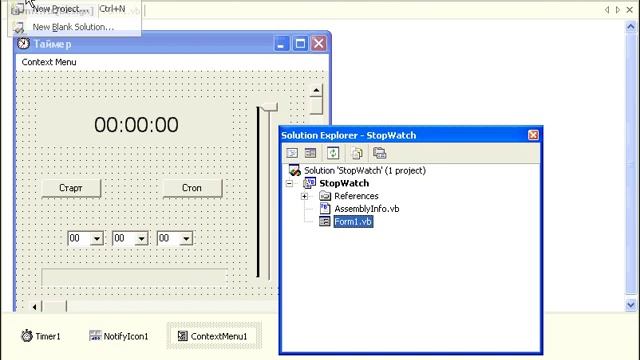Click inside the first 00 combo text field

click(x=79, y=238)
